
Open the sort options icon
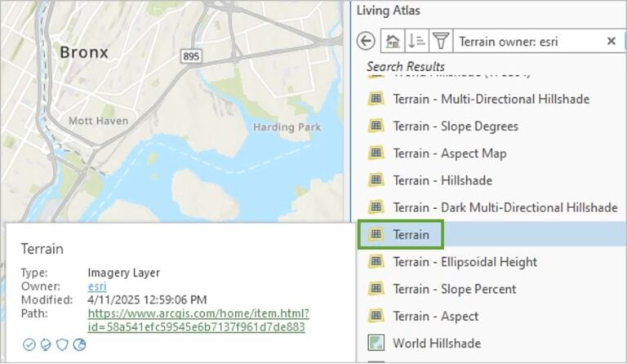pyautogui.click(x=416, y=41)
